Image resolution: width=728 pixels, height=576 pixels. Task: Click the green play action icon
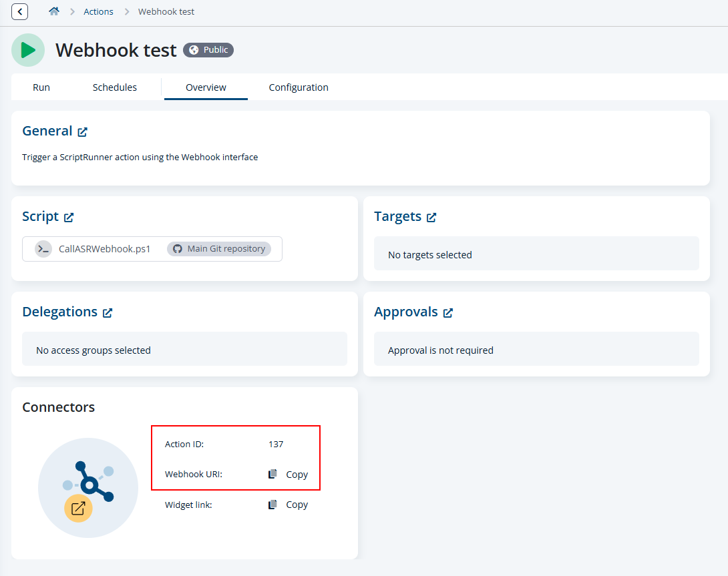click(28, 50)
